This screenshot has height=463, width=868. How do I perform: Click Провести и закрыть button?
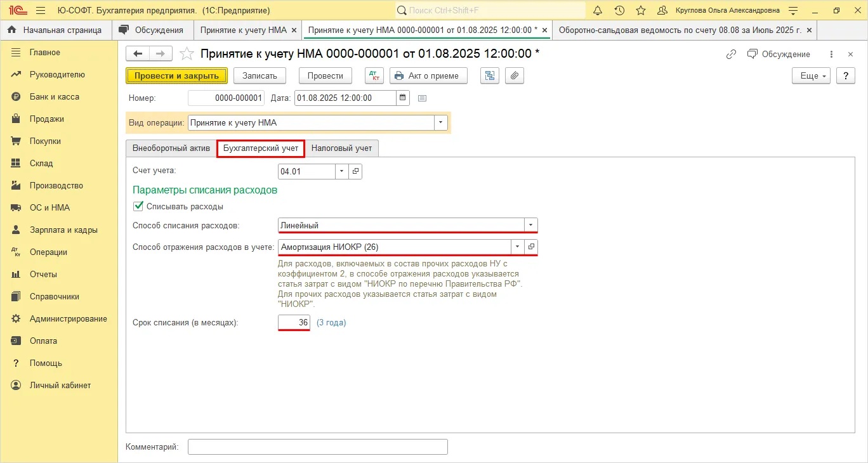point(176,75)
